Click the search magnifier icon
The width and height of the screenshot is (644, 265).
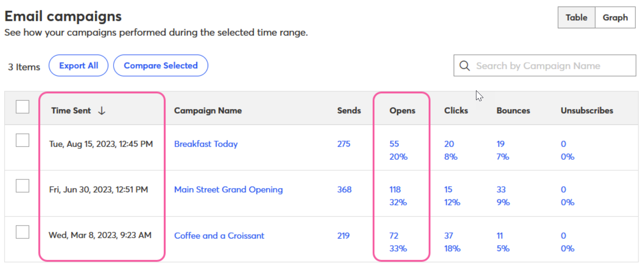[x=465, y=66]
